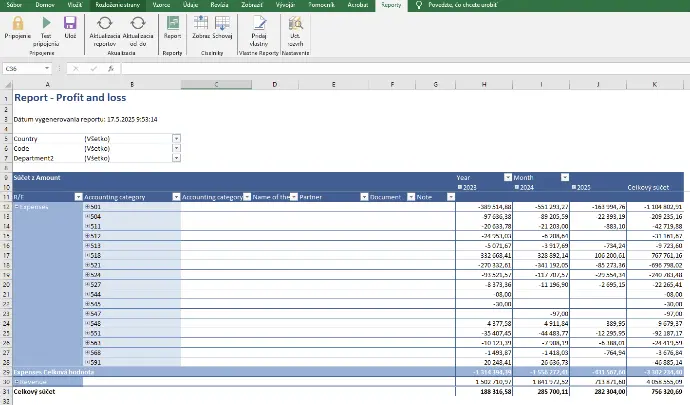
Task: Click the lightbulb Tell me icon
Action: click(x=419, y=5)
